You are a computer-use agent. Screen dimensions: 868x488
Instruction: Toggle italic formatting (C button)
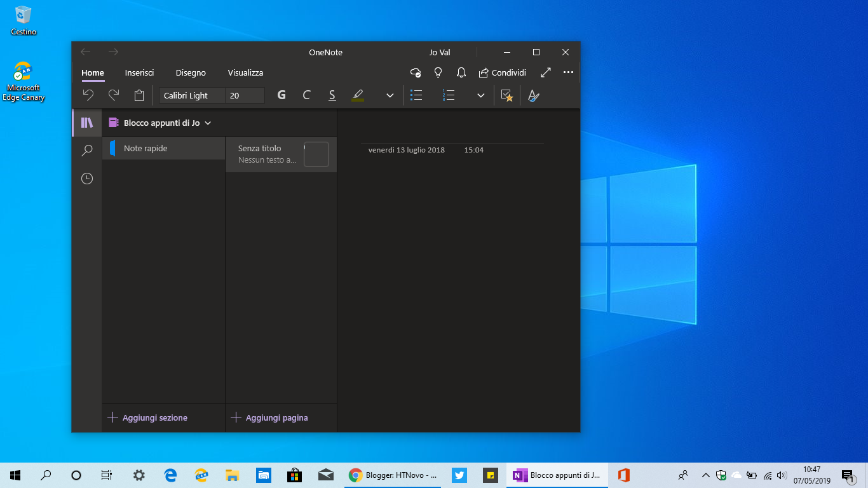306,95
